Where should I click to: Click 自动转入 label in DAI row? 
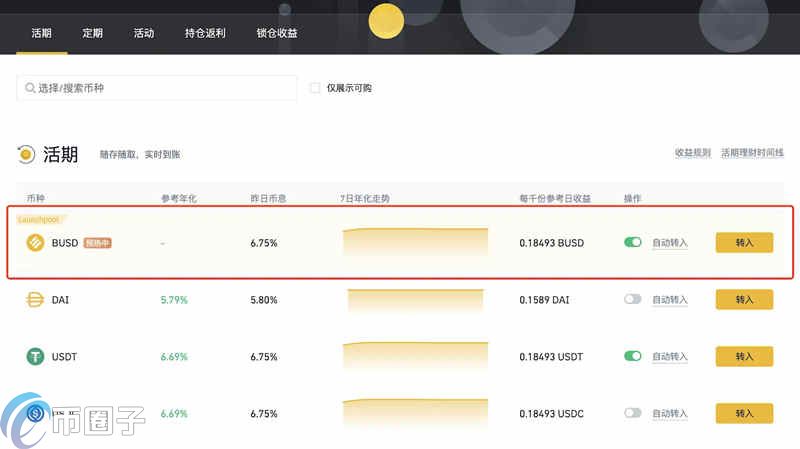coord(670,300)
